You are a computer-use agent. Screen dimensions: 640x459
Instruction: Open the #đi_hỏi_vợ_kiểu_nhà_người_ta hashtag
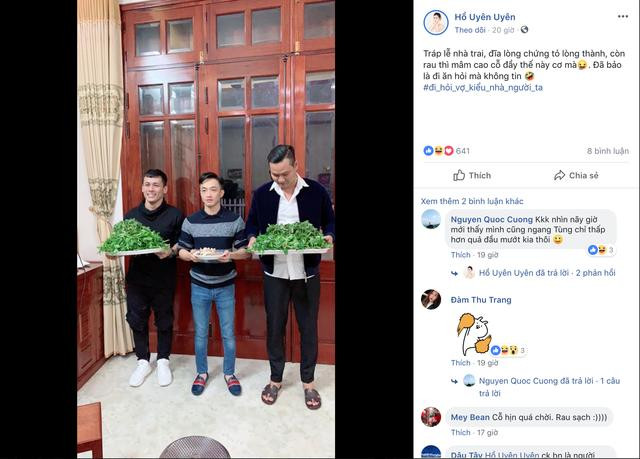(483, 87)
